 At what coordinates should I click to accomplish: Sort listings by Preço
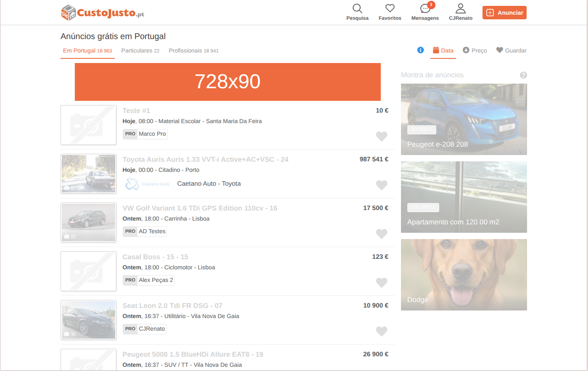(475, 50)
